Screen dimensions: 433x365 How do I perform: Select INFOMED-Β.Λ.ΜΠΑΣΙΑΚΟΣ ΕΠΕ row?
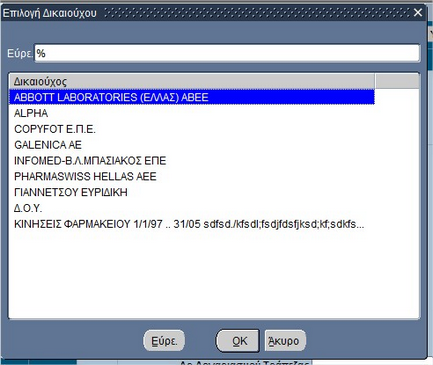coord(192,161)
